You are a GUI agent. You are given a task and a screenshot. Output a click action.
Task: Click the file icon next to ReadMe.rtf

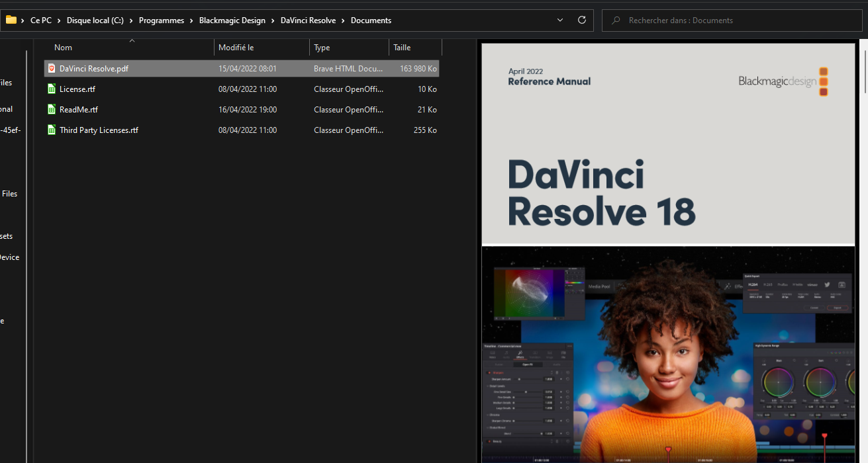(52, 109)
